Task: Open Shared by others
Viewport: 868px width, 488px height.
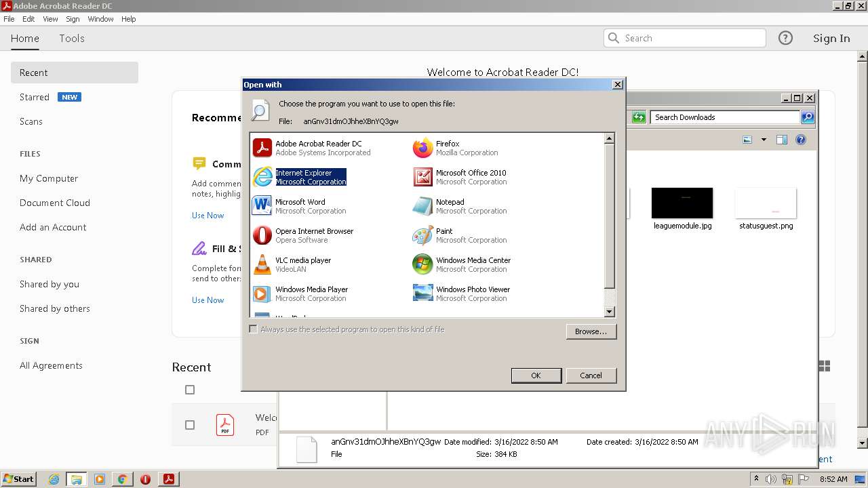Action: (55, 308)
